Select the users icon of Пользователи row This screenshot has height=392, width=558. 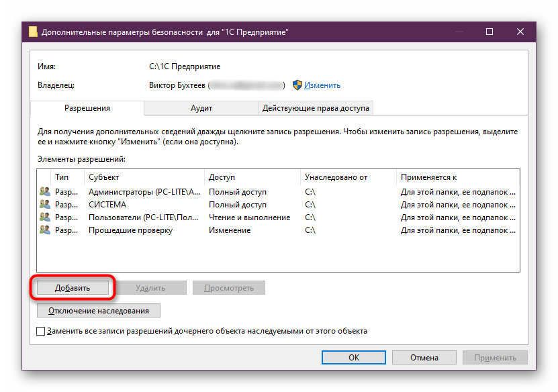(x=45, y=217)
